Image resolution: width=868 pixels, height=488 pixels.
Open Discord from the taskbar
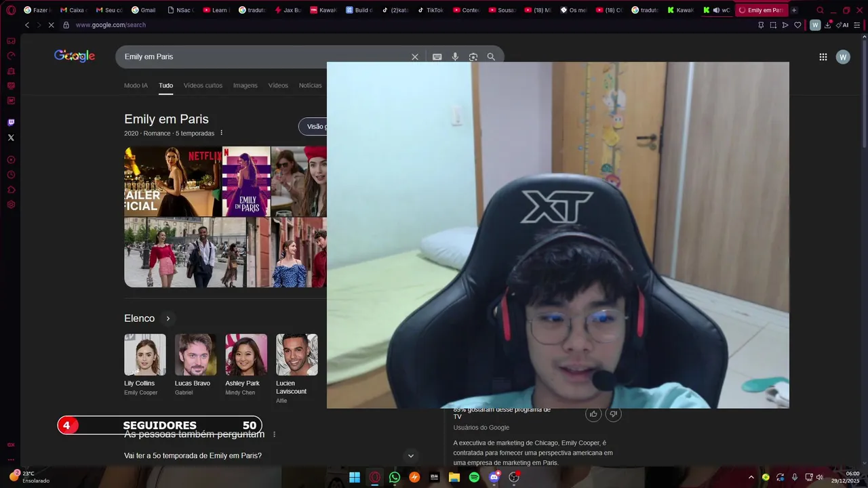(494, 477)
